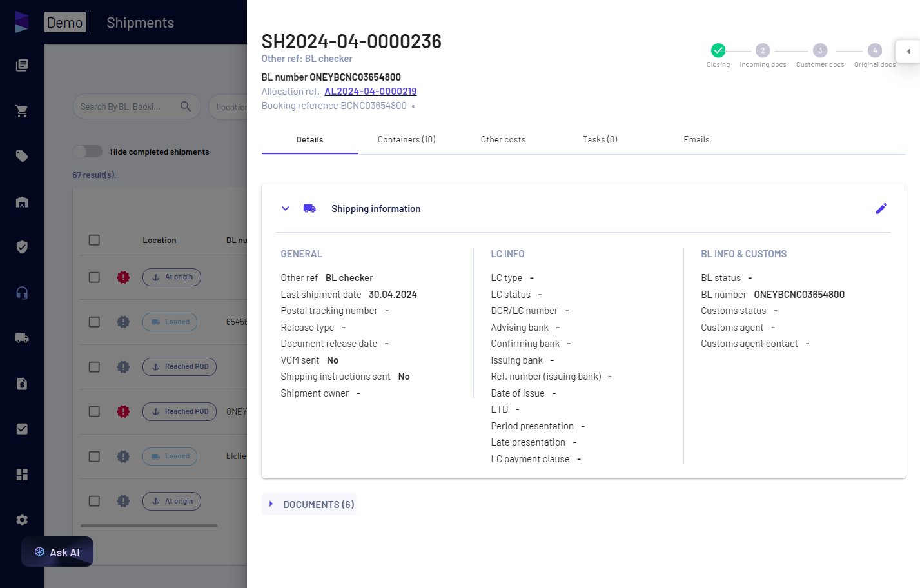Click the checked-box tasks sidebar icon
This screenshot has width=920, height=588.
[x=22, y=429]
